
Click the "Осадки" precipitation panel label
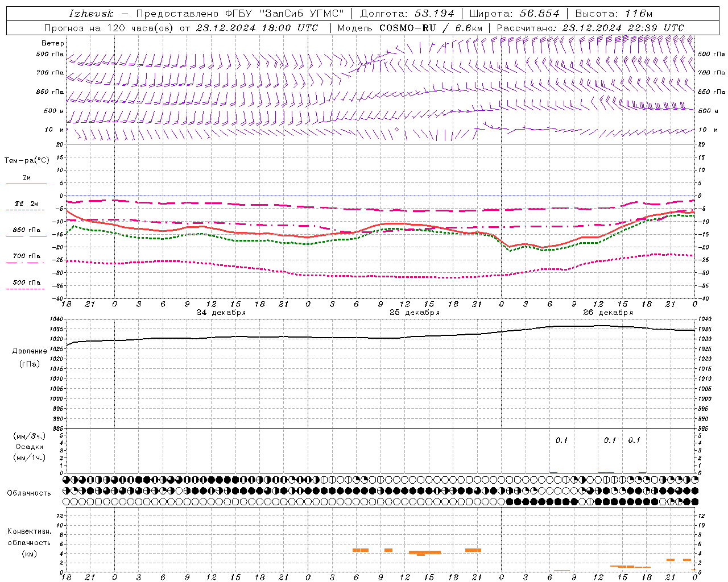pos(30,447)
